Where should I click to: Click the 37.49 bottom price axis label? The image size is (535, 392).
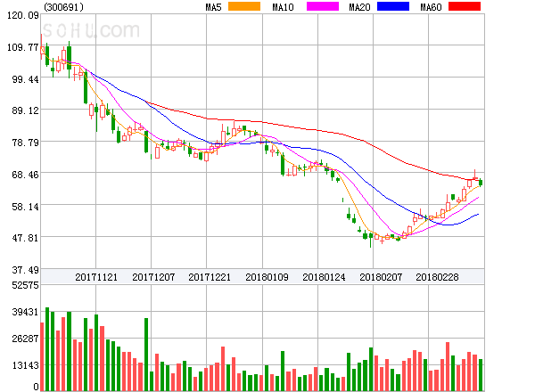[x=25, y=270]
